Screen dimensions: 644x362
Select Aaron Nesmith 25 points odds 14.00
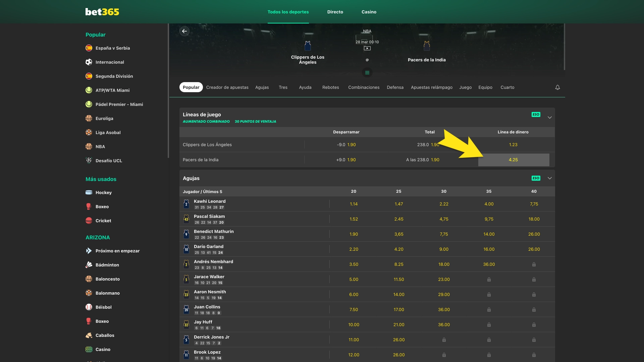399,294
